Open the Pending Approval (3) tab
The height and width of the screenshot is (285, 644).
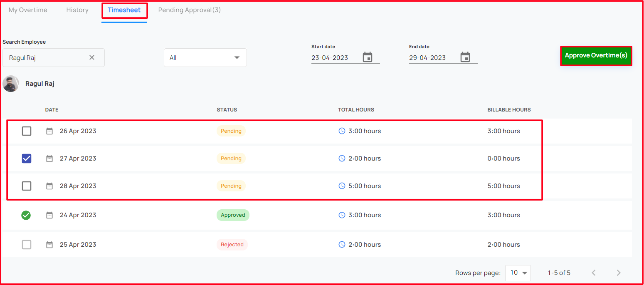pos(190,10)
